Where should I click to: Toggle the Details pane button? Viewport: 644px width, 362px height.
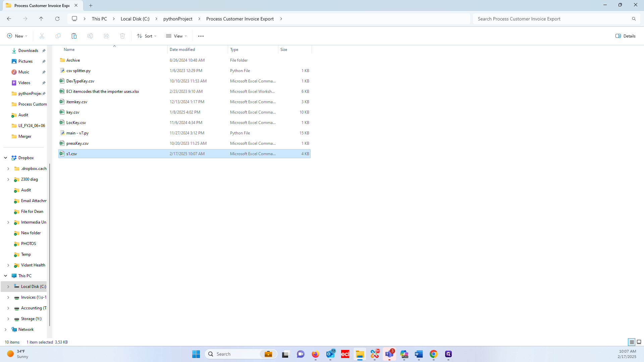pyautogui.click(x=625, y=36)
